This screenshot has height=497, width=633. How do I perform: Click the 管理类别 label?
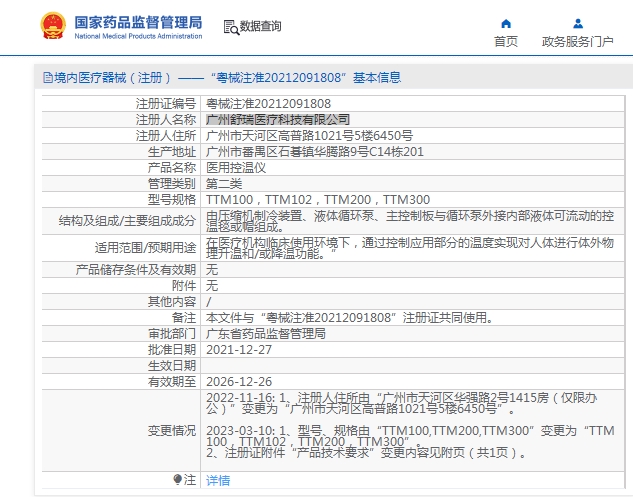coord(172,184)
